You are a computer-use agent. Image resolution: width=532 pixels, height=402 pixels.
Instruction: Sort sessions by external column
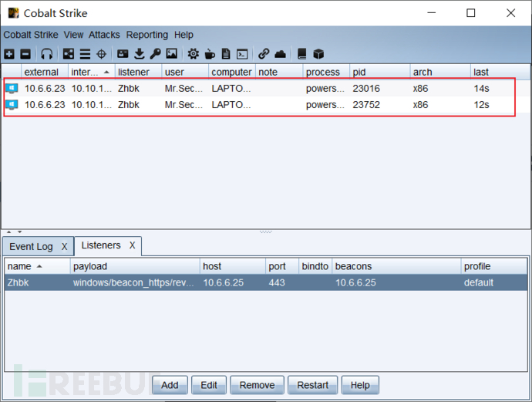45,72
